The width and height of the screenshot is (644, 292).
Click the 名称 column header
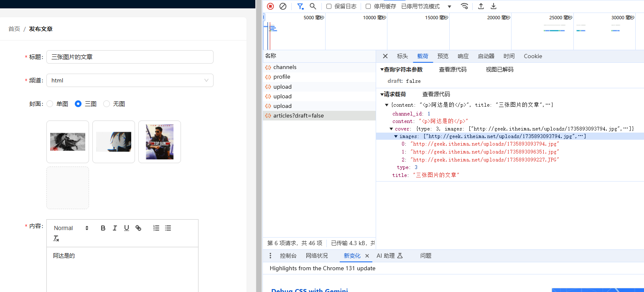click(319, 56)
